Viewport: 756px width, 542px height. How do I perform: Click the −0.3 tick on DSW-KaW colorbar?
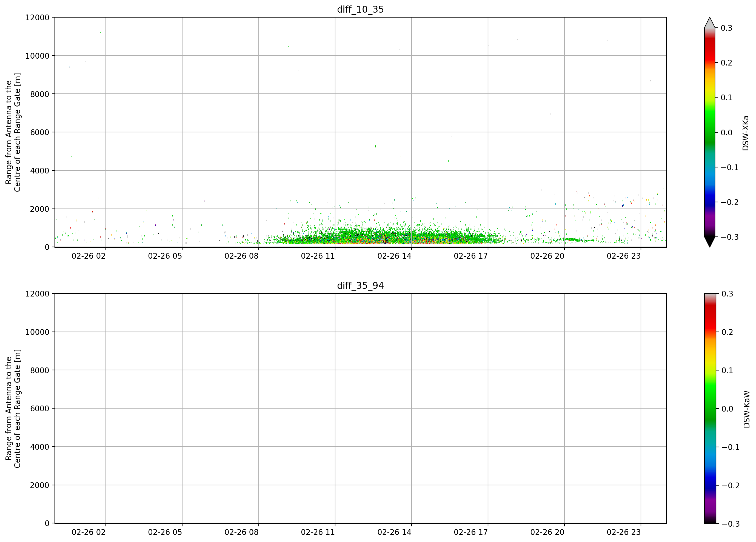coord(730,524)
